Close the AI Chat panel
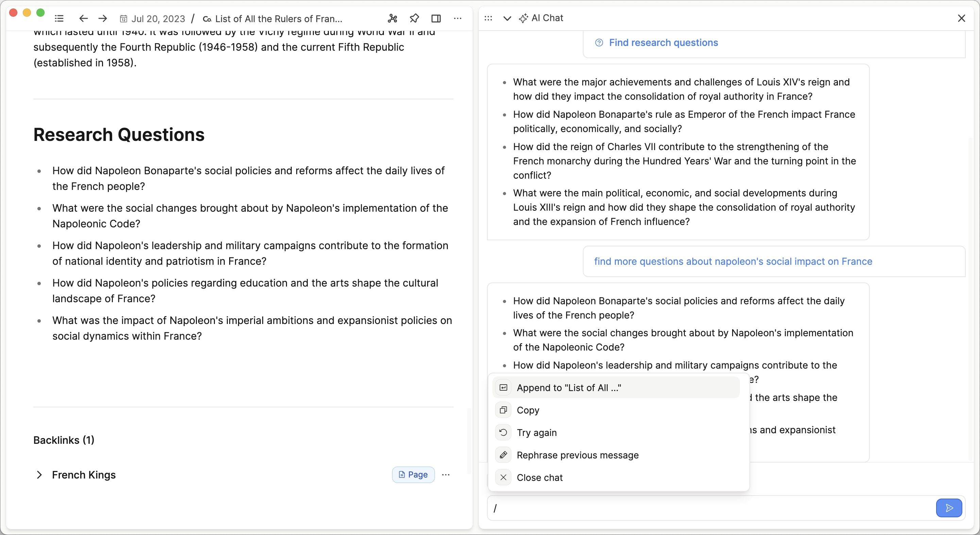Image resolution: width=980 pixels, height=535 pixels. point(961,18)
